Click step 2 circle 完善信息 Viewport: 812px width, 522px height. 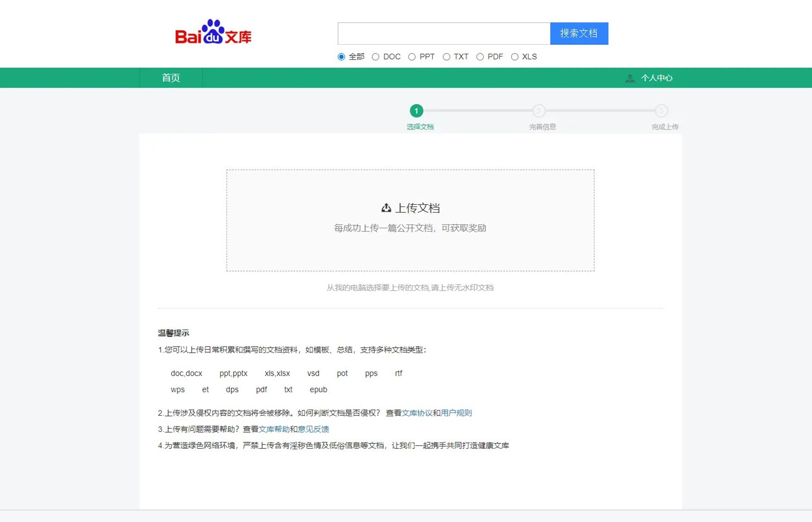pyautogui.click(x=539, y=111)
